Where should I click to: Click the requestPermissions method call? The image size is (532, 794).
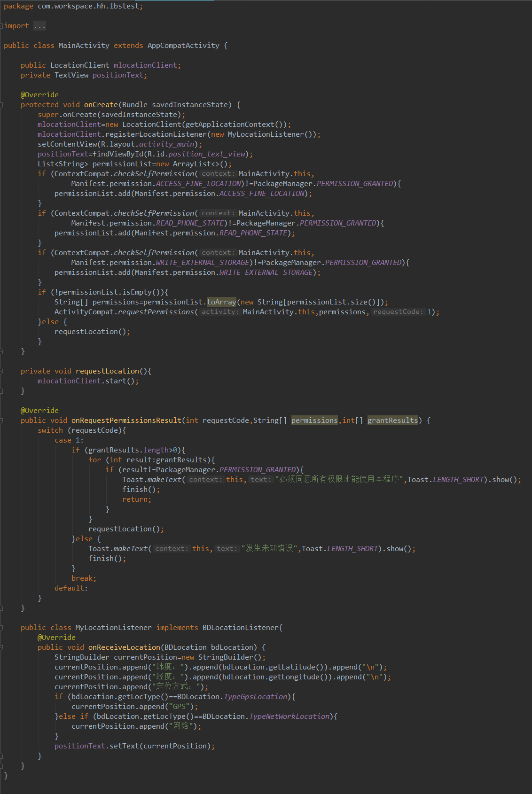point(156,312)
